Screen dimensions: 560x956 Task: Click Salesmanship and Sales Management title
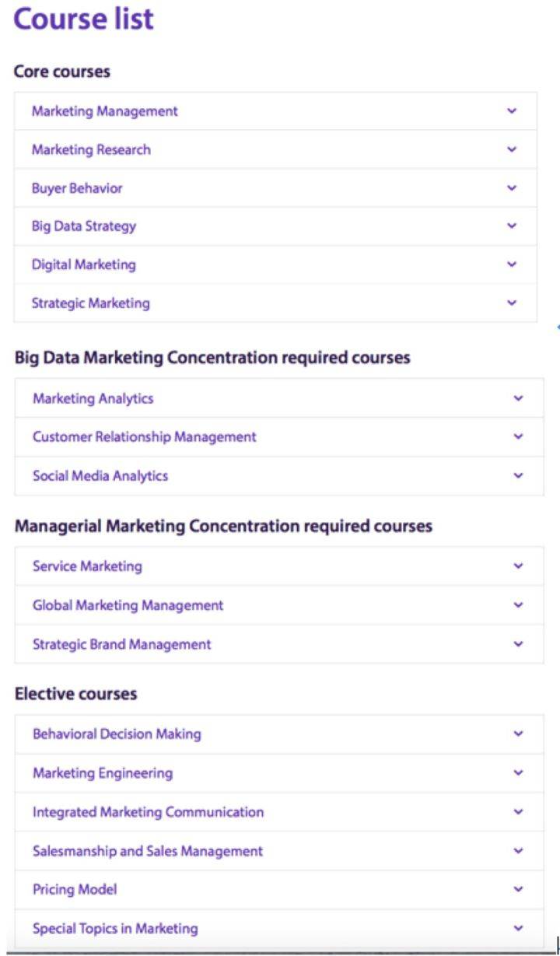click(x=148, y=851)
